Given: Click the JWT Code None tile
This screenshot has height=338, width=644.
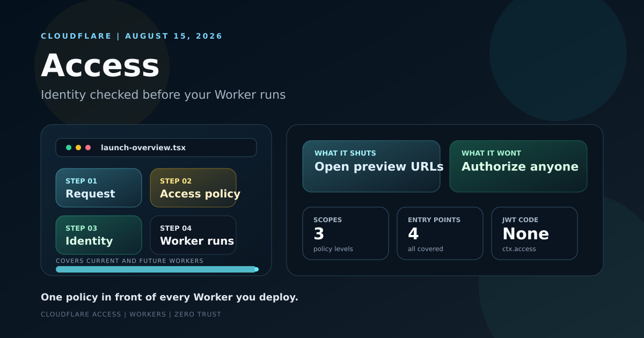Looking at the screenshot, I should [535, 233].
